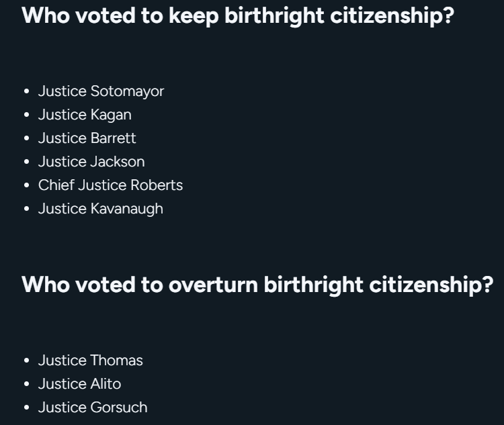504x425 pixels.
Task: Select the 'Justice Thomas' list item
Action: coord(90,361)
